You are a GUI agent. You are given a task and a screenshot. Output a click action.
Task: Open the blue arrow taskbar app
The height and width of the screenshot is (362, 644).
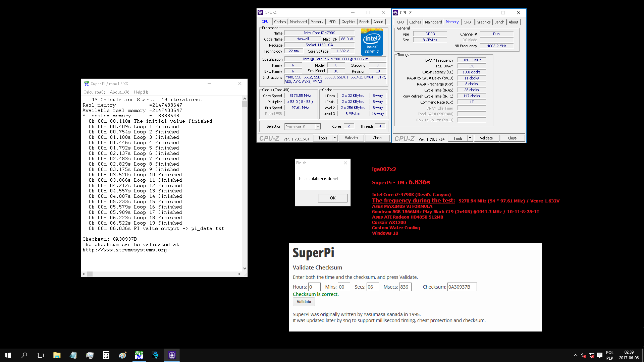point(155,355)
